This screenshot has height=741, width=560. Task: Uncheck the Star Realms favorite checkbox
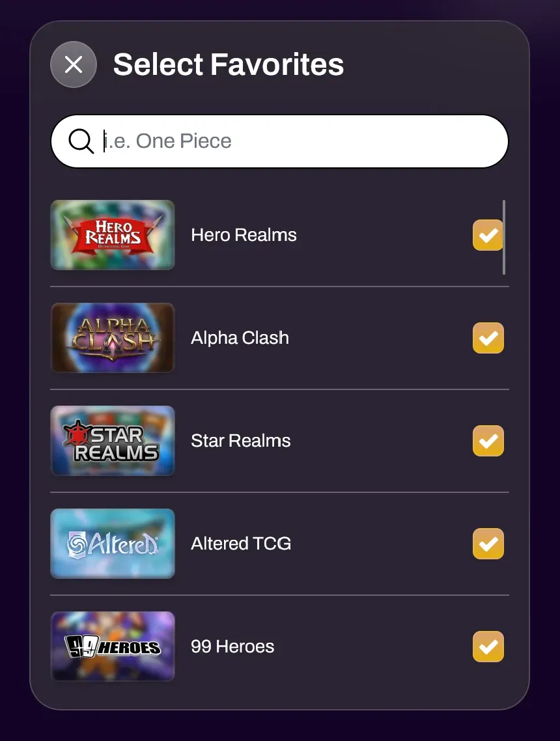[x=488, y=441]
